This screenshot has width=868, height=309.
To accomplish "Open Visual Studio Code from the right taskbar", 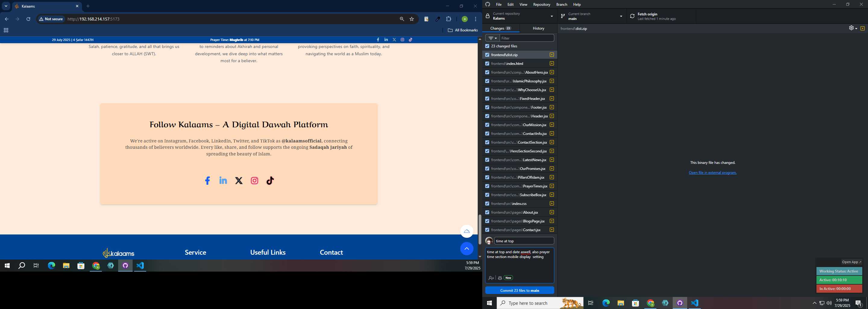I will click(694, 303).
